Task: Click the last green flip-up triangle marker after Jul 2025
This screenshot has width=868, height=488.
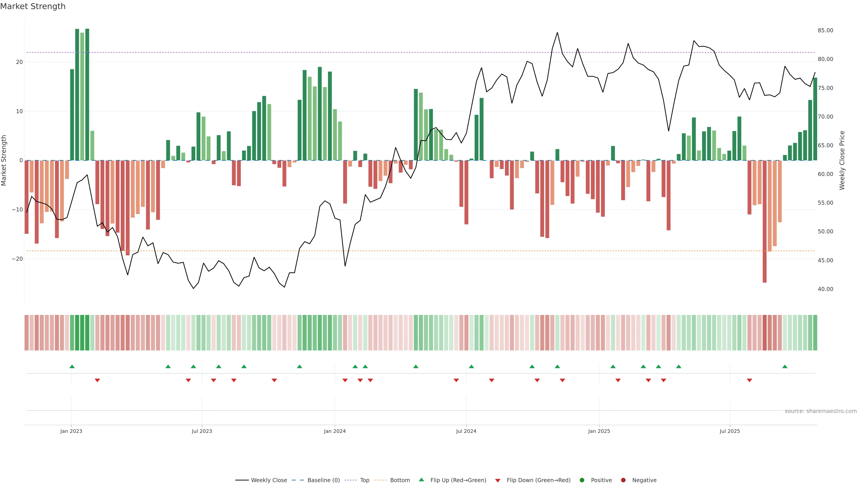Action: point(785,366)
